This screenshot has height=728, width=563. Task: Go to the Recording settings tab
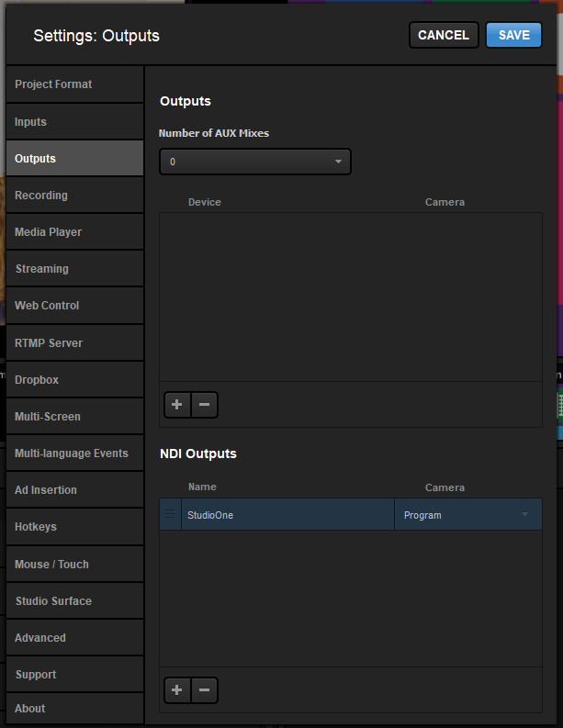(74, 196)
